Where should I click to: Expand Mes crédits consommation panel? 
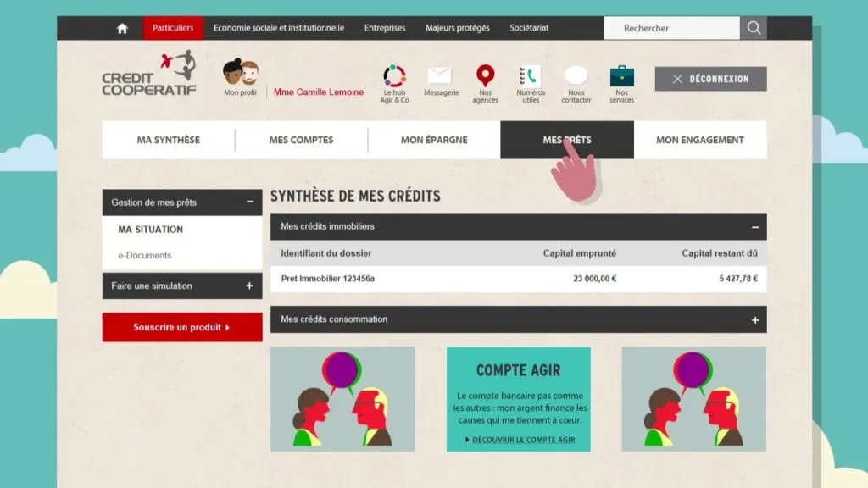pos(755,319)
